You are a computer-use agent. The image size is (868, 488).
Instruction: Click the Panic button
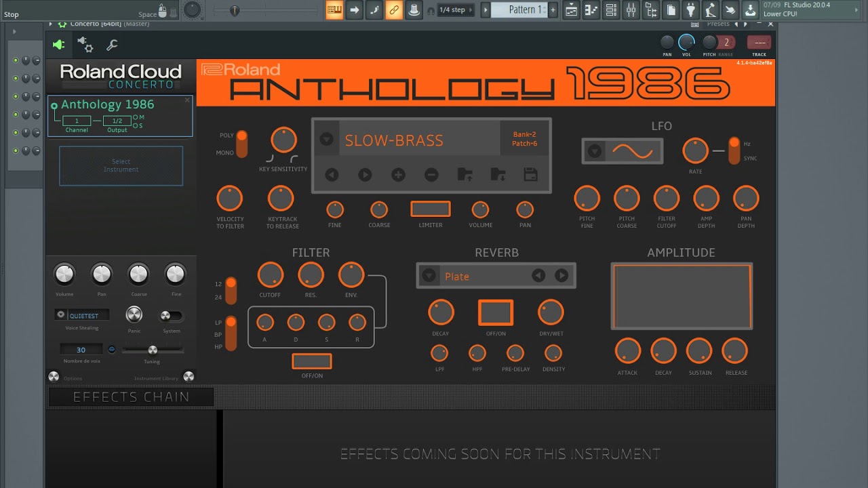pyautogui.click(x=134, y=314)
